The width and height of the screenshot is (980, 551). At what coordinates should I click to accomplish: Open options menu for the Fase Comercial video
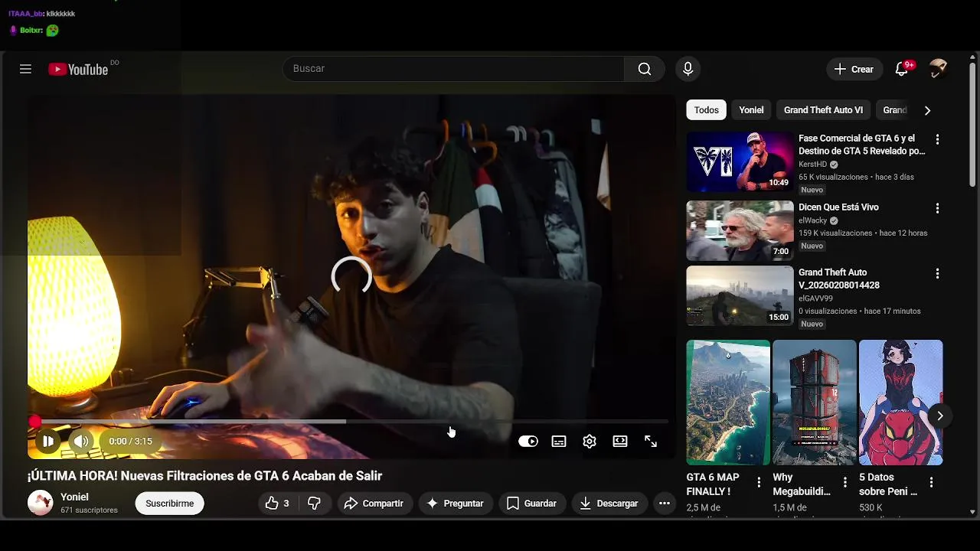pyautogui.click(x=937, y=139)
